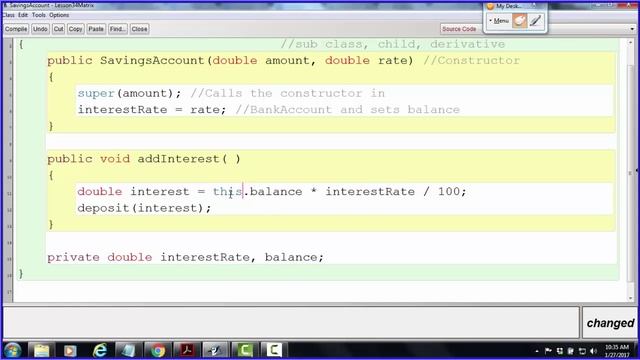Open Windows Media Player from taskbar
The image size is (640, 360).
tap(70, 350)
